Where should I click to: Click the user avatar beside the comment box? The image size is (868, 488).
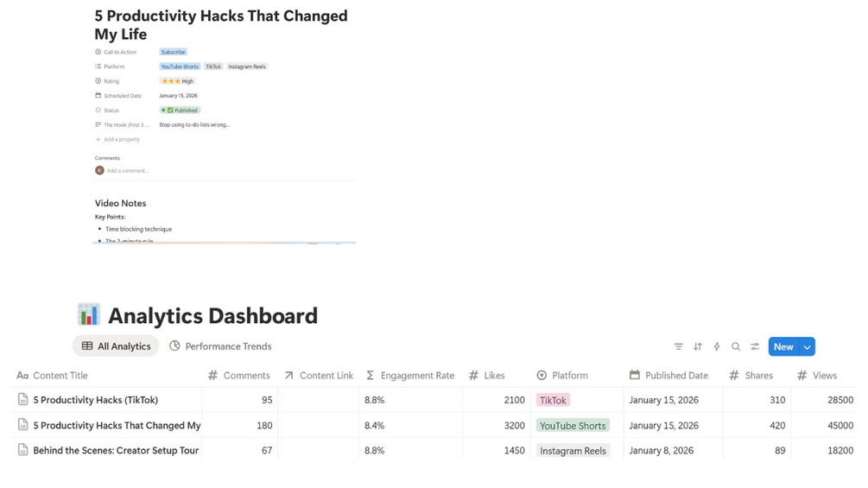click(99, 170)
